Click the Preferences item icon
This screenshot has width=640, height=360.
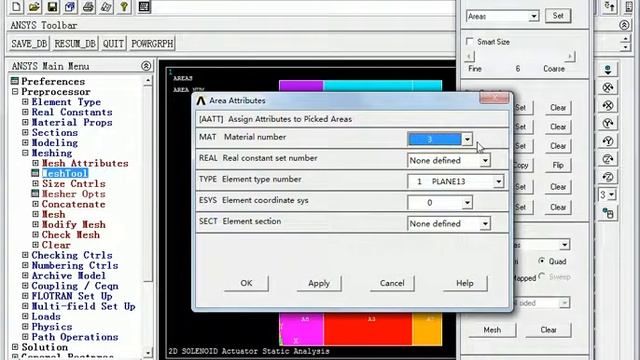point(15,81)
